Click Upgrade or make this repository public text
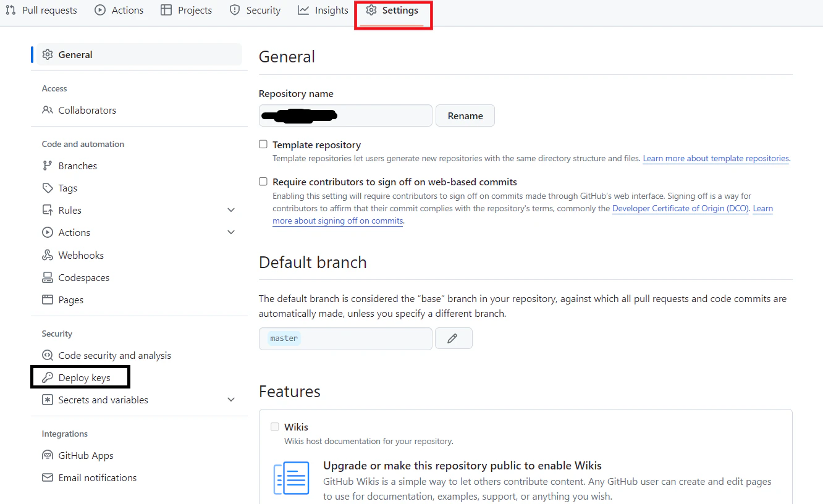Screen dimensions: 823x504 [x=462, y=466]
